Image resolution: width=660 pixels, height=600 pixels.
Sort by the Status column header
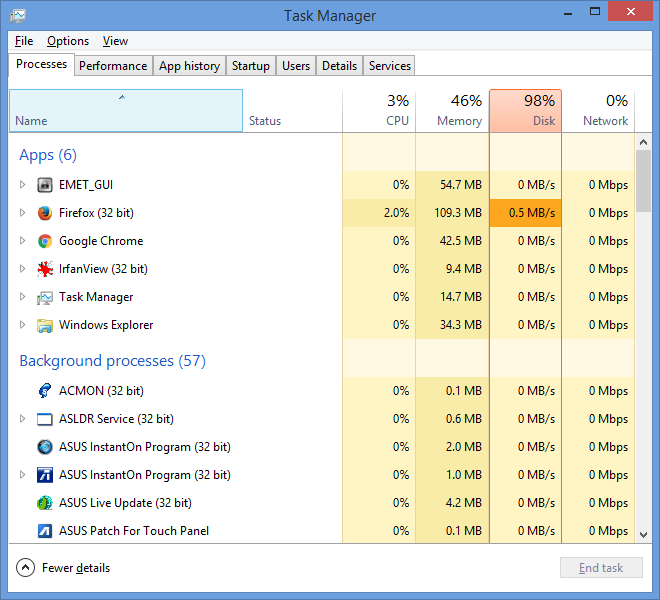coord(293,111)
